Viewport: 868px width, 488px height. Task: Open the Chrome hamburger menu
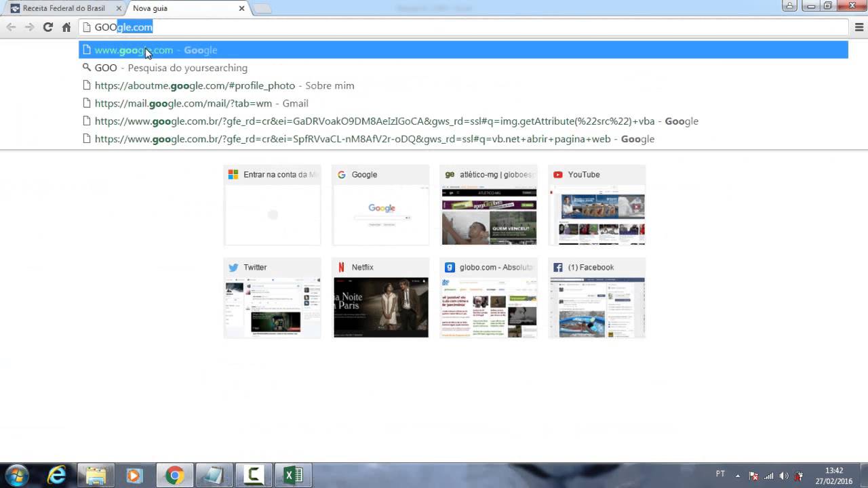click(x=859, y=27)
